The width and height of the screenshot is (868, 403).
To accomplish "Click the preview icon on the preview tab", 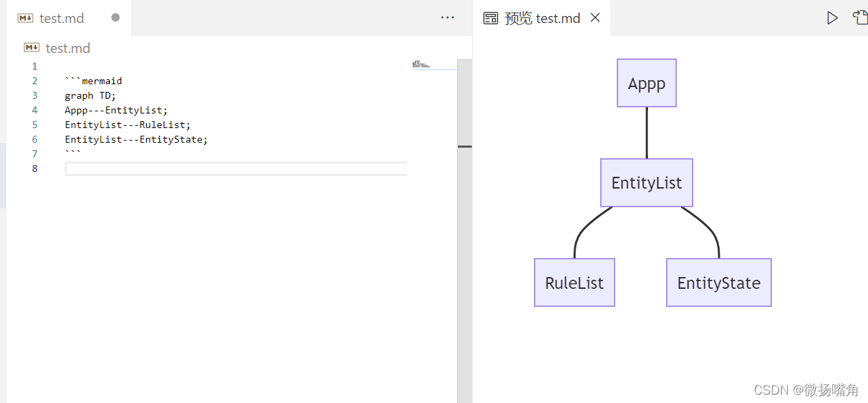I will 491,18.
